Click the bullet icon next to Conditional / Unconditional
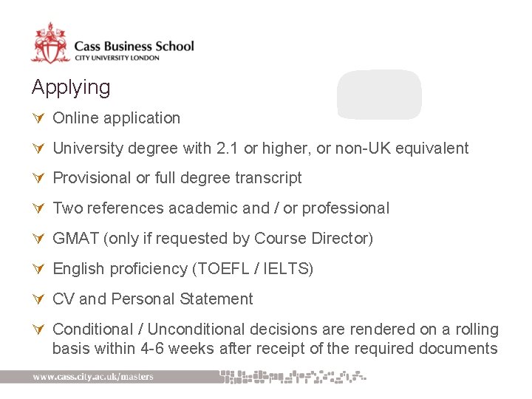The width and height of the screenshot is (532, 399). click(x=38, y=329)
